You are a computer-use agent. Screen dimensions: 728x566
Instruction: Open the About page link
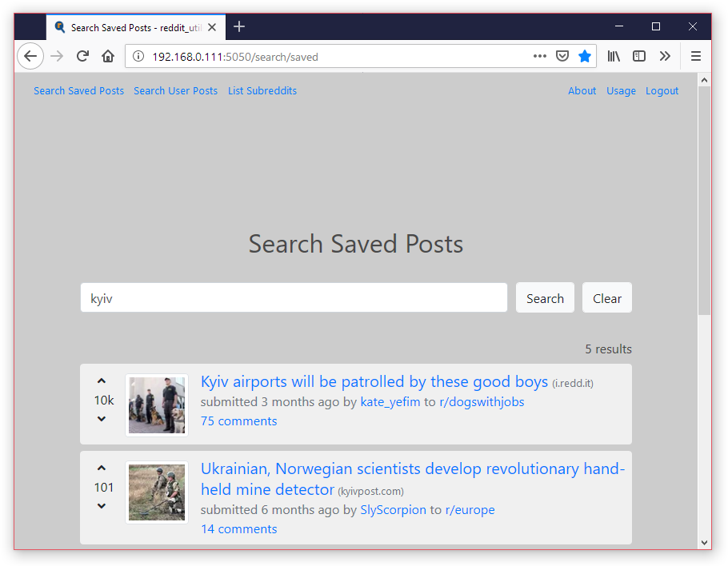(582, 91)
